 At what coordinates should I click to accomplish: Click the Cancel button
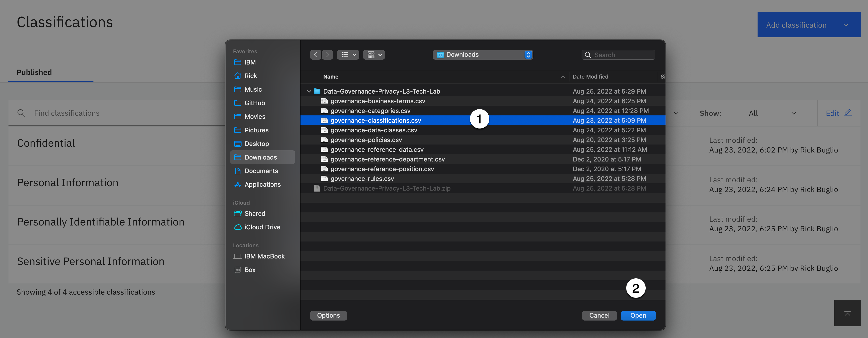(599, 315)
